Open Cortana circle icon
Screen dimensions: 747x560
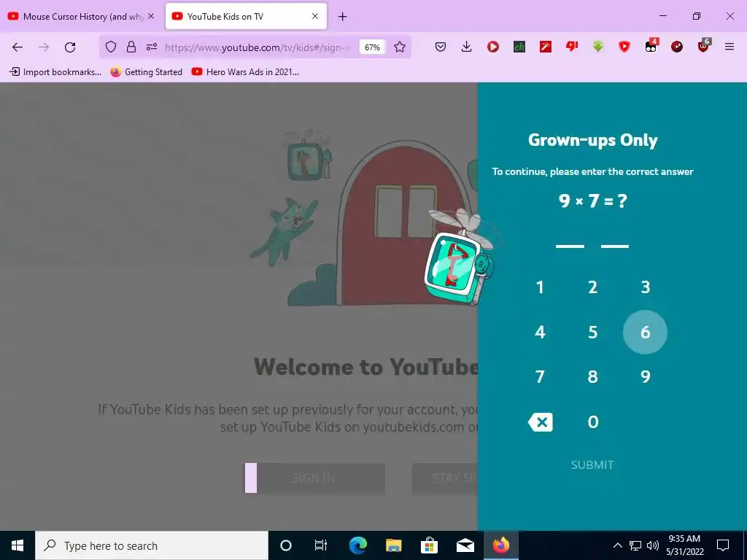point(286,545)
